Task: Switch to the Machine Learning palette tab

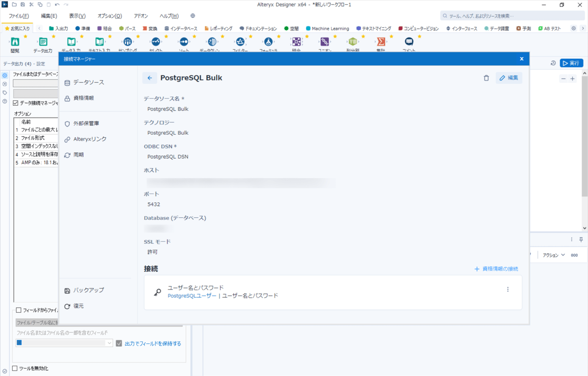Action: click(327, 28)
